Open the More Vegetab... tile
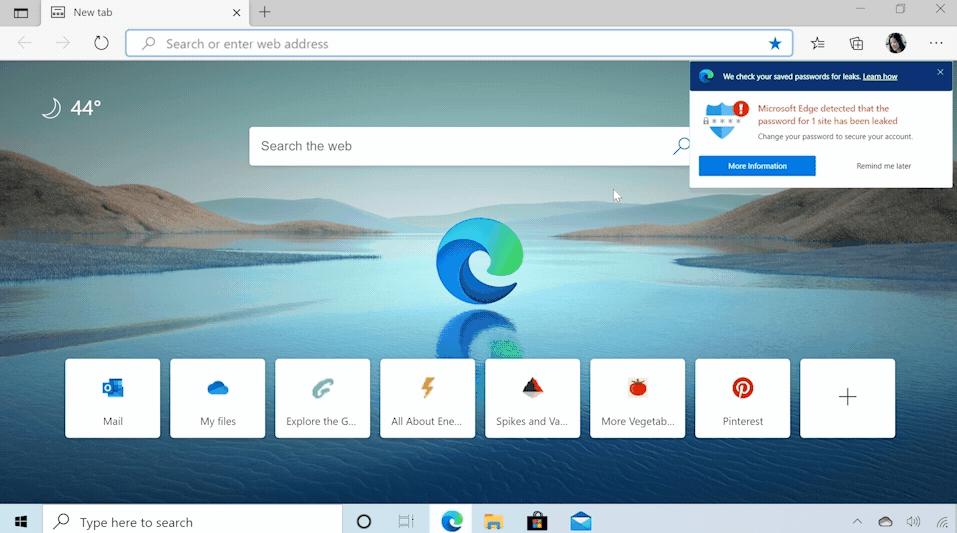 click(x=637, y=398)
